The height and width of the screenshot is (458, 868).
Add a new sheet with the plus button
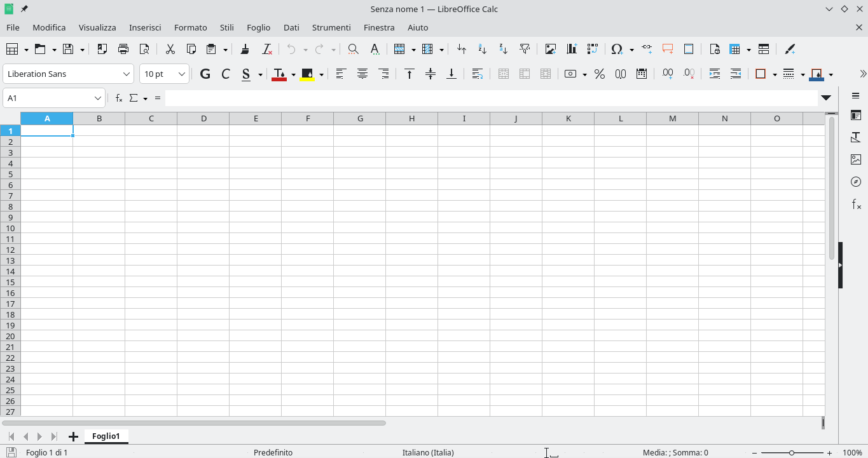point(73,436)
